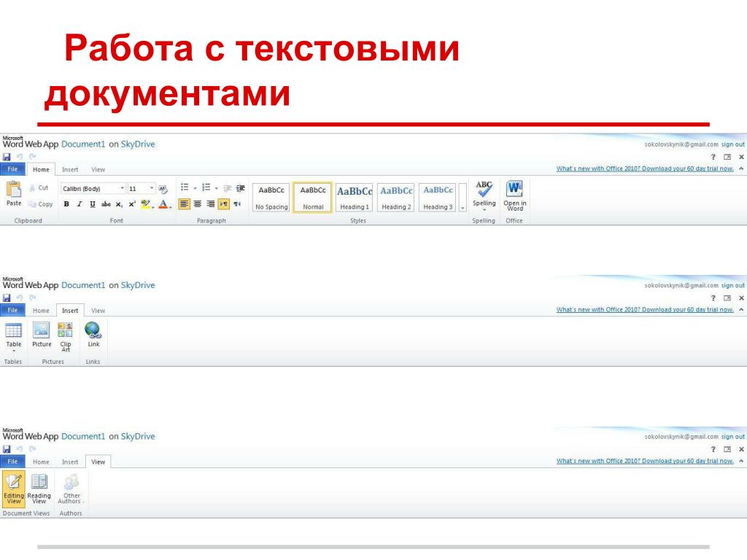Open the font size 11 dropdown
Image resolution: width=747 pixels, height=560 pixels.
coord(152,189)
